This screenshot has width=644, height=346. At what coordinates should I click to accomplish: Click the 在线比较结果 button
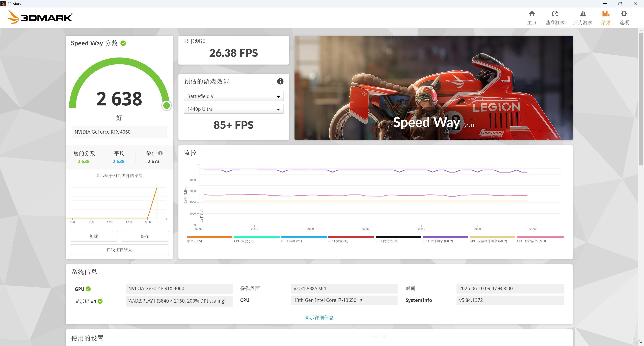point(119,250)
